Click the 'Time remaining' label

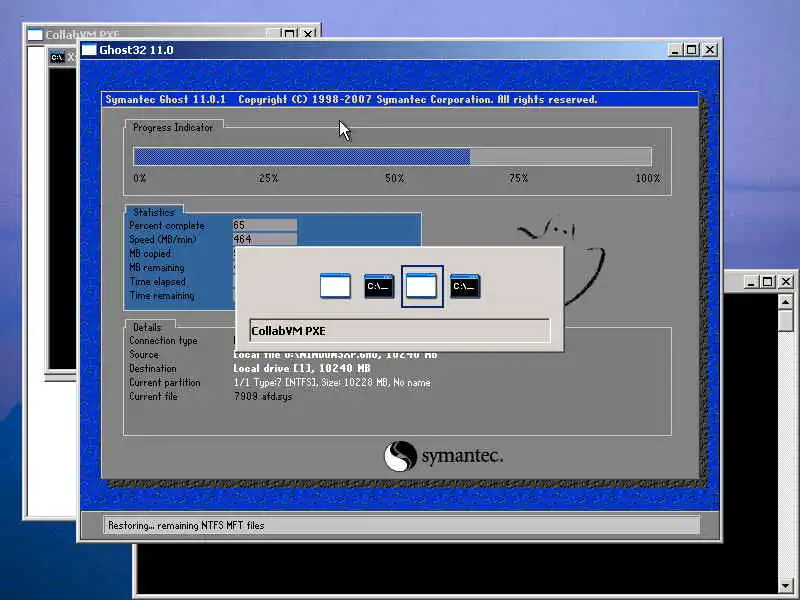(161, 295)
